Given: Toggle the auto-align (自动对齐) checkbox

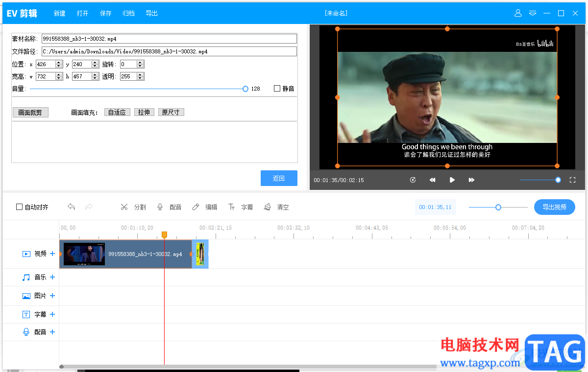Looking at the screenshot, I should click(x=20, y=207).
